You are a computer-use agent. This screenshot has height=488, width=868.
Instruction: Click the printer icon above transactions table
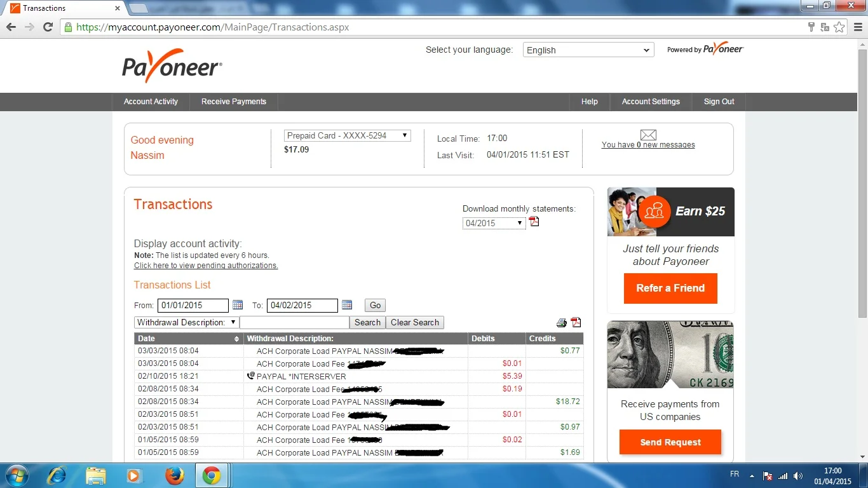562,323
